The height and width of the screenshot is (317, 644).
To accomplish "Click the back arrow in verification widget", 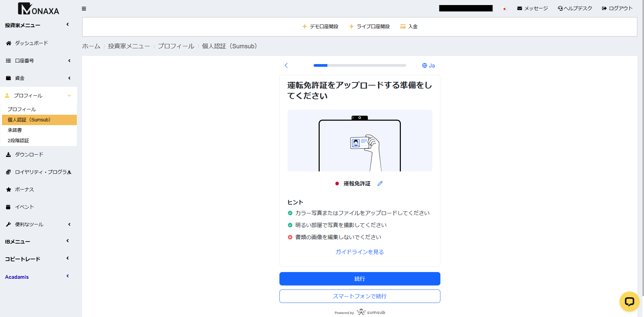I will pos(286,65).
